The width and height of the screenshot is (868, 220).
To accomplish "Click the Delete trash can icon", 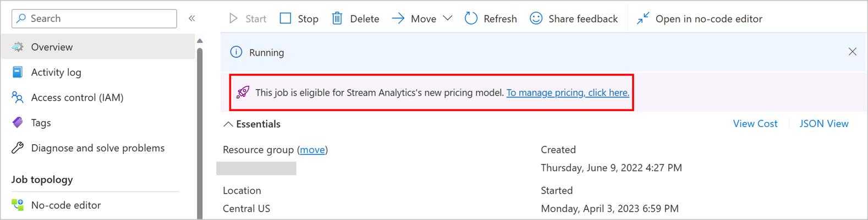I will coord(337,18).
